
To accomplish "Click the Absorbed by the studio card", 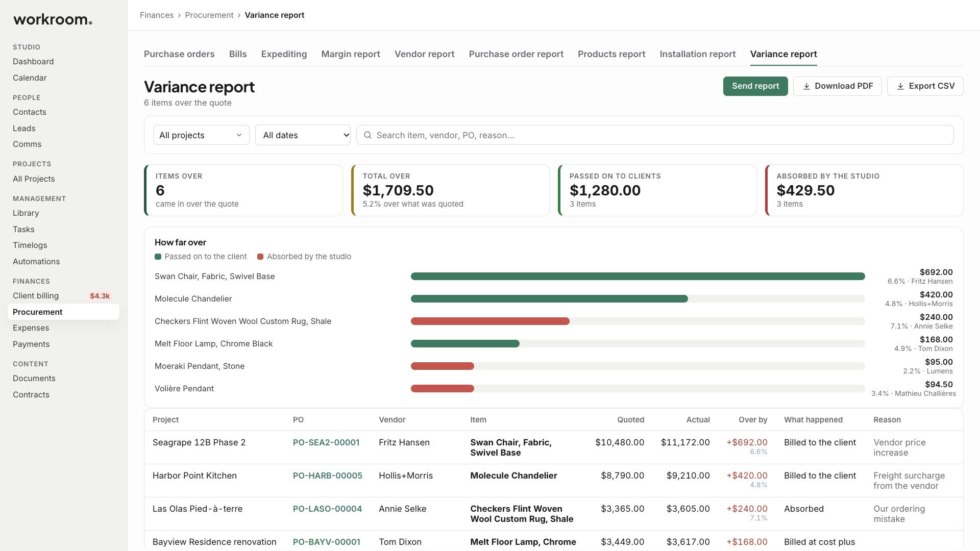I will 864,190.
